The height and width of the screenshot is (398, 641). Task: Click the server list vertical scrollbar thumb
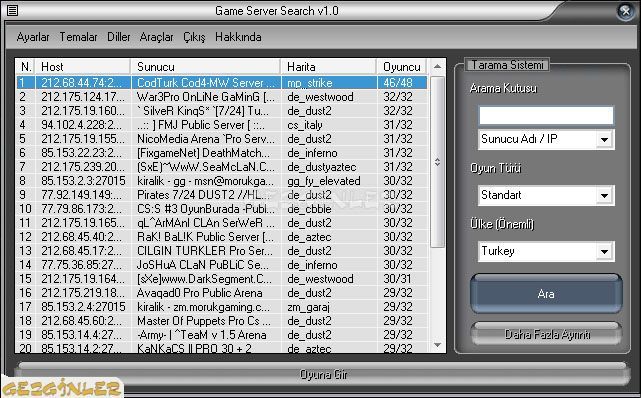coord(437,162)
